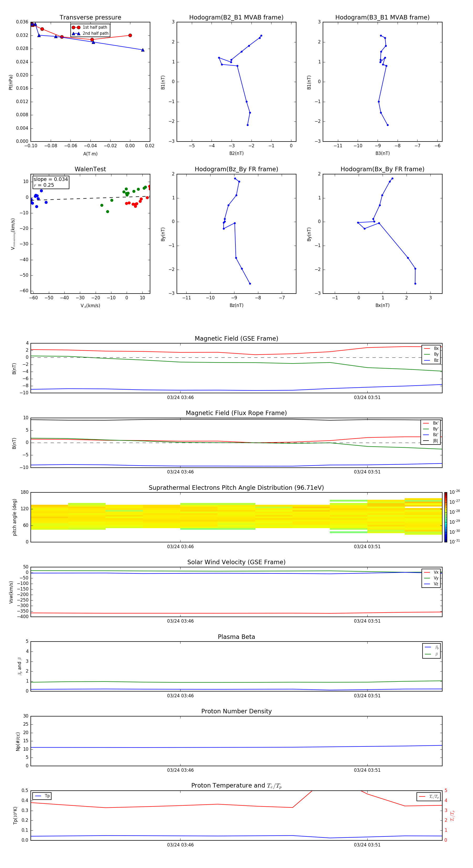Image resolution: width=473 pixels, height=868 pixels.
Task: Click the 'Bx(nT)' x-axis label
Action: pos(382,305)
